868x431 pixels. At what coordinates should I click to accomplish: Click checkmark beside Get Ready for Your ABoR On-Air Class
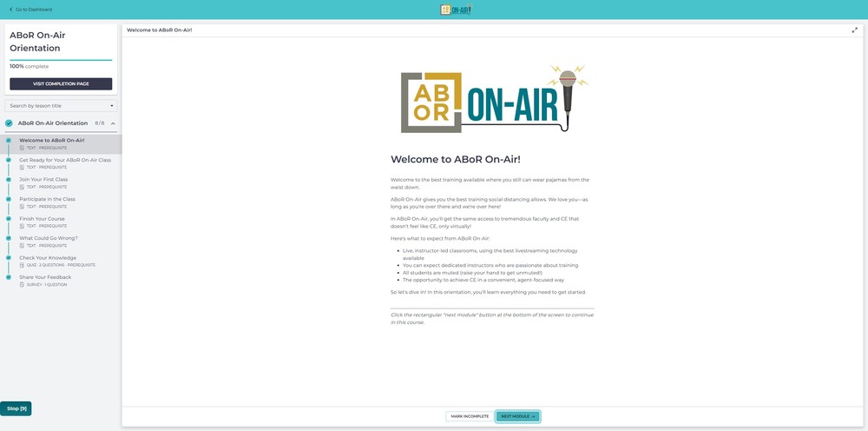point(9,160)
